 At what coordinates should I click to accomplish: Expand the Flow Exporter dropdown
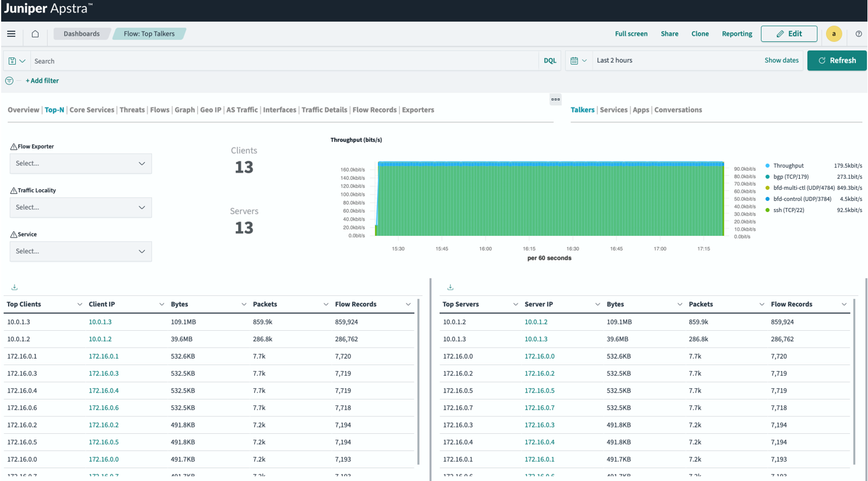[x=80, y=164]
